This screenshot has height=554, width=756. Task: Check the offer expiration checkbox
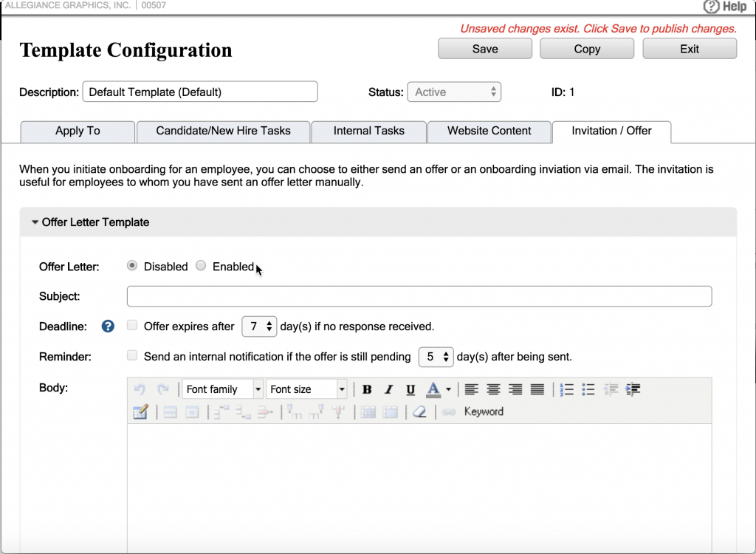131,324
